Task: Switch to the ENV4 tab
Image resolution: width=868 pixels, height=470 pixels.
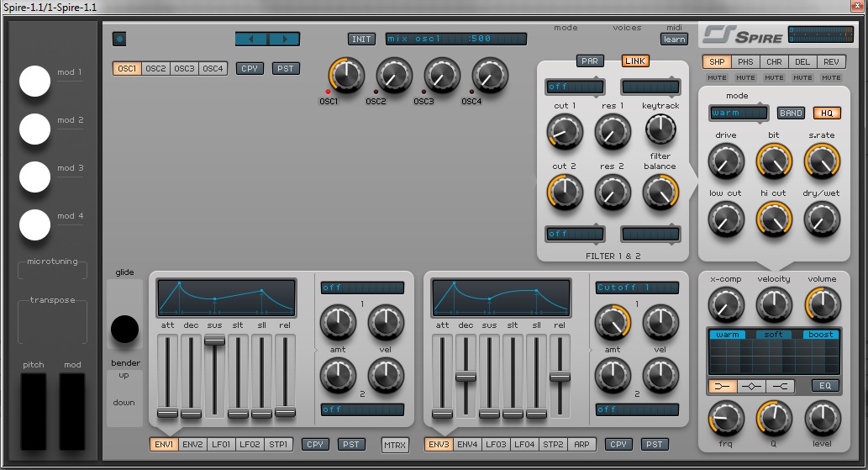Action: (x=467, y=445)
